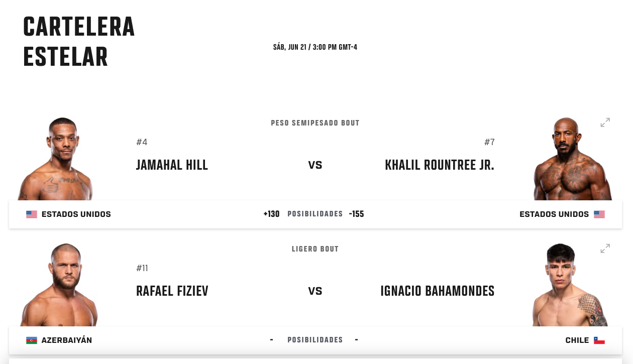Open Khalil Rountree Jr. fighter profile link
Image resolution: width=633 pixels, height=364 pixels.
[x=440, y=165]
